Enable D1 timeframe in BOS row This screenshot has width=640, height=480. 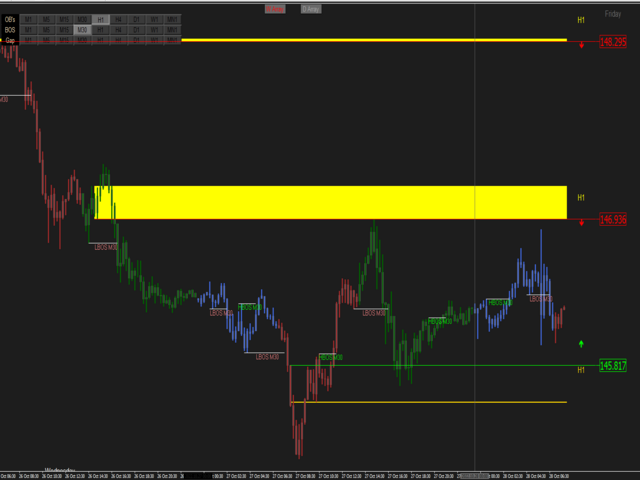136,30
